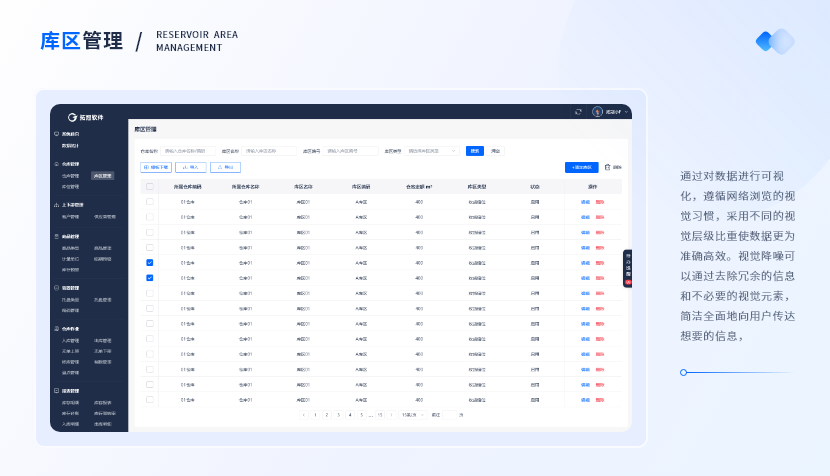Viewport: 830px width, 476px height.
Task: Select 库区管理 in the sidebar menu
Action: point(103,175)
